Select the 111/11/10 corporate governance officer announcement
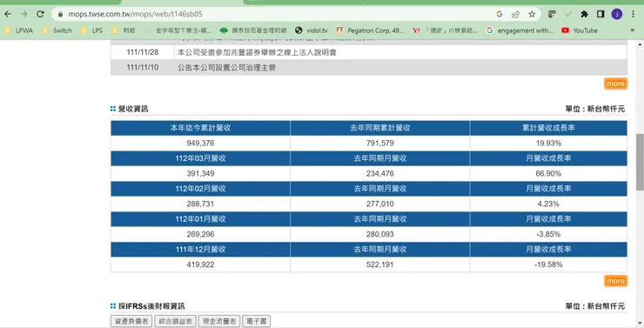This screenshot has height=328, width=644. click(x=226, y=68)
